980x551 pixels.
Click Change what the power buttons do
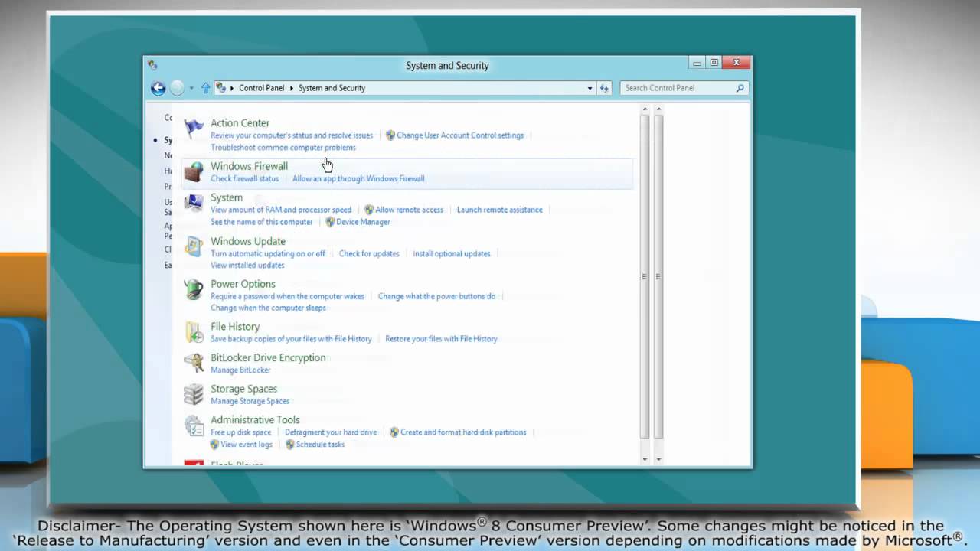point(436,296)
